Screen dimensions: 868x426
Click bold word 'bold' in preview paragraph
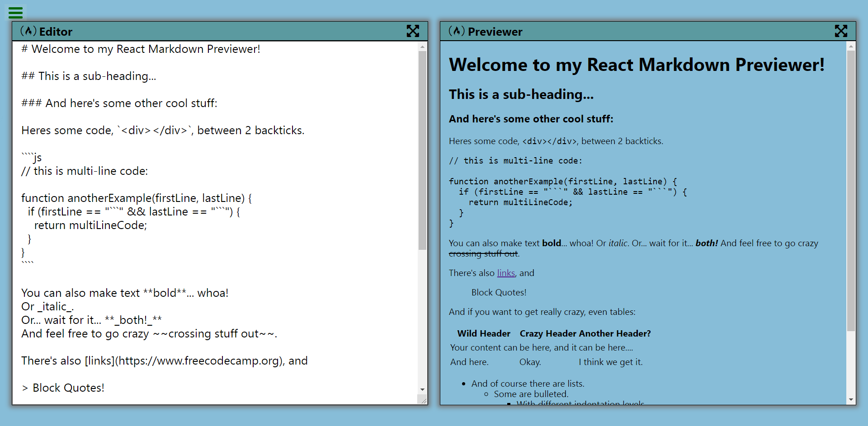click(x=552, y=243)
